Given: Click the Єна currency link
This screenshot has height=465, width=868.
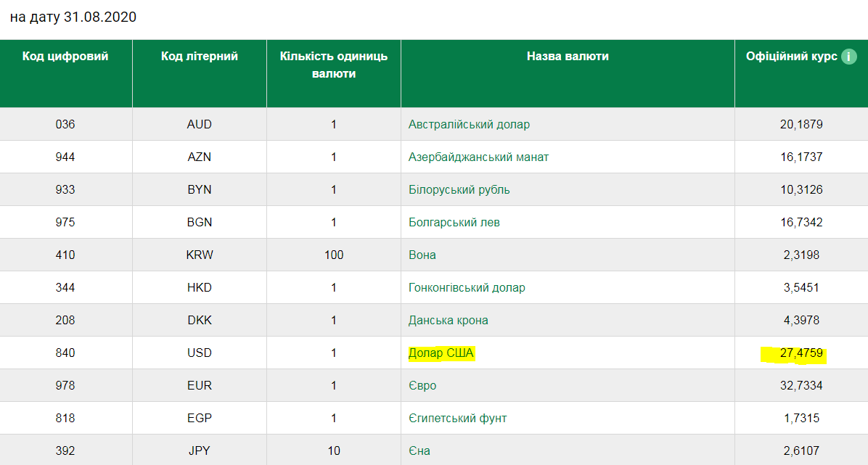Looking at the screenshot, I should coord(419,450).
